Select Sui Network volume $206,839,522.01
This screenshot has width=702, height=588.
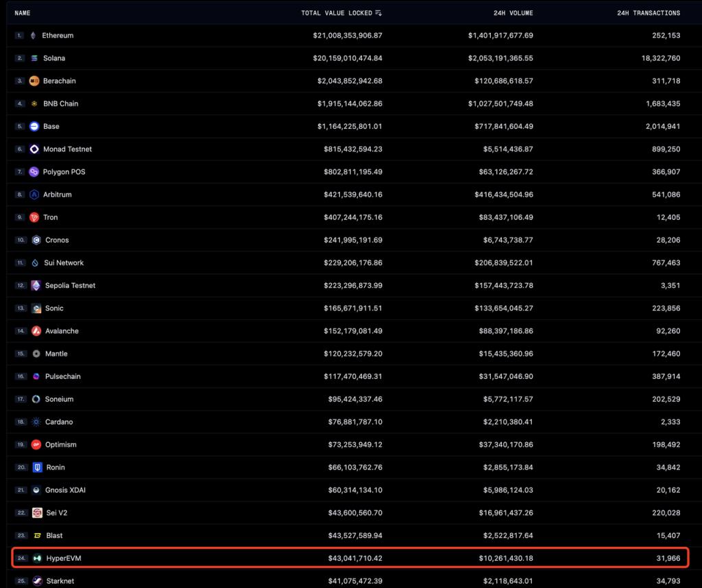504,263
